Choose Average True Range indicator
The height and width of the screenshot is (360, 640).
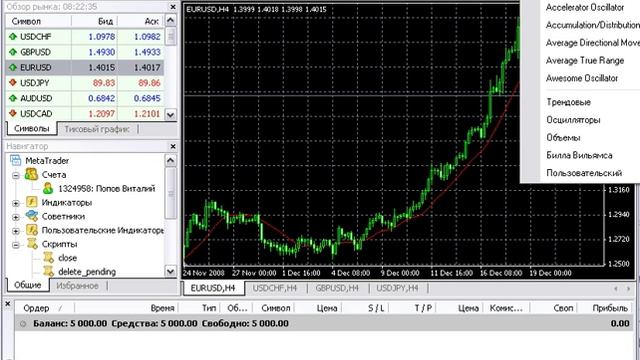pyautogui.click(x=585, y=60)
